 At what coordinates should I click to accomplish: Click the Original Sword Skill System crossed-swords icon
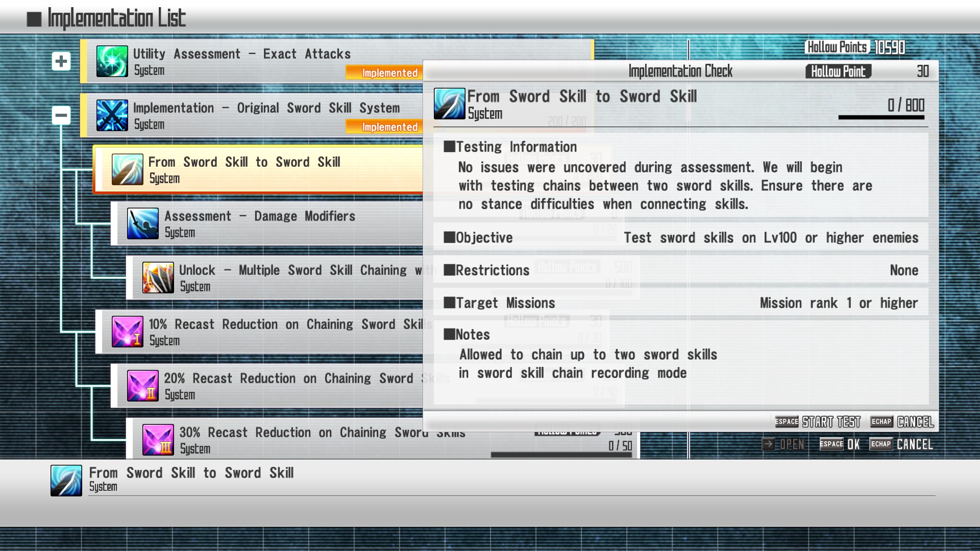coord(112,115)
